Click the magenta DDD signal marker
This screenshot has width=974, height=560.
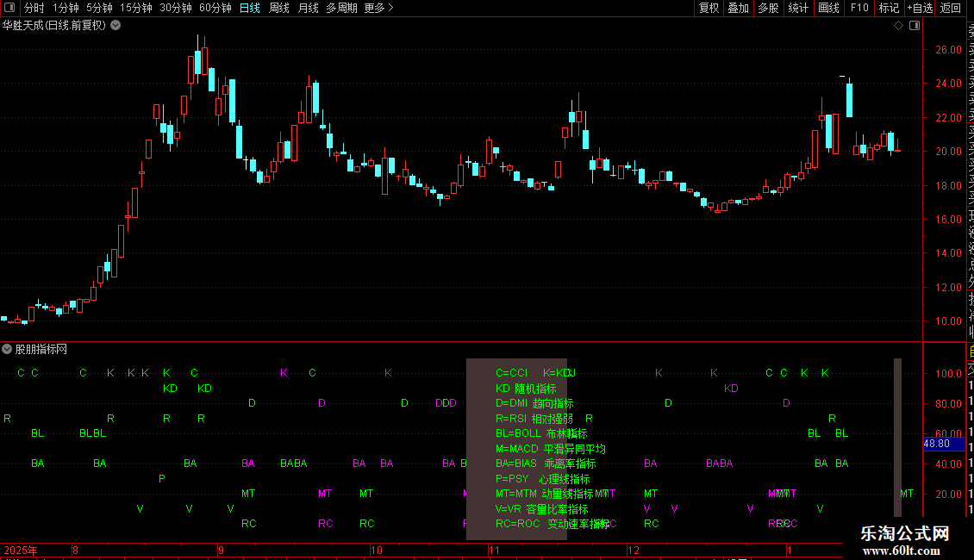coord(446,403)
